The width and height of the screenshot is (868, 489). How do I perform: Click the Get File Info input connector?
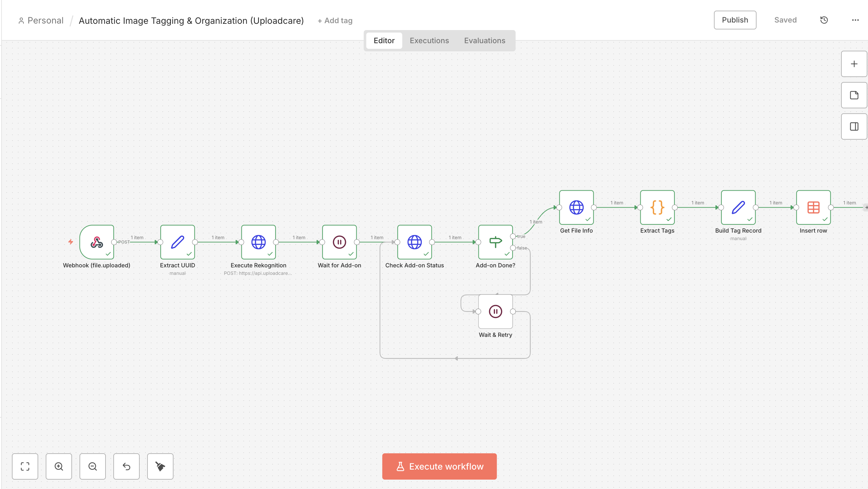coord(559,208)
